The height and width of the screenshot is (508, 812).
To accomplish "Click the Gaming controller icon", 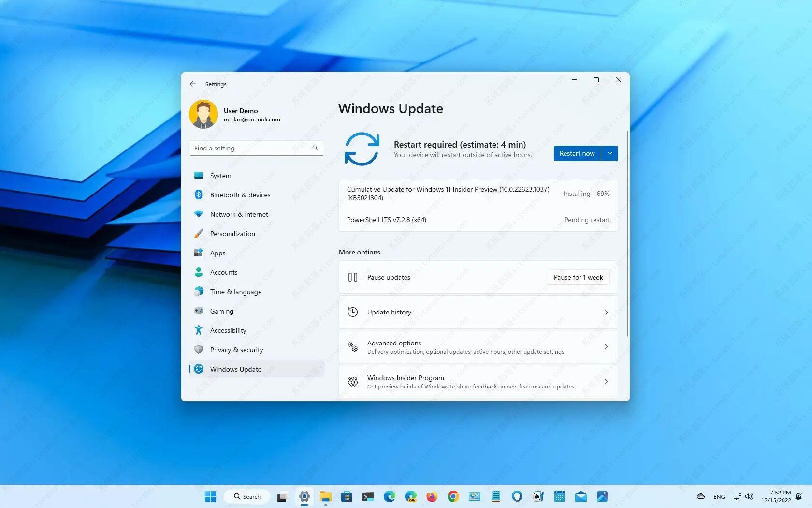I will 199,311.
